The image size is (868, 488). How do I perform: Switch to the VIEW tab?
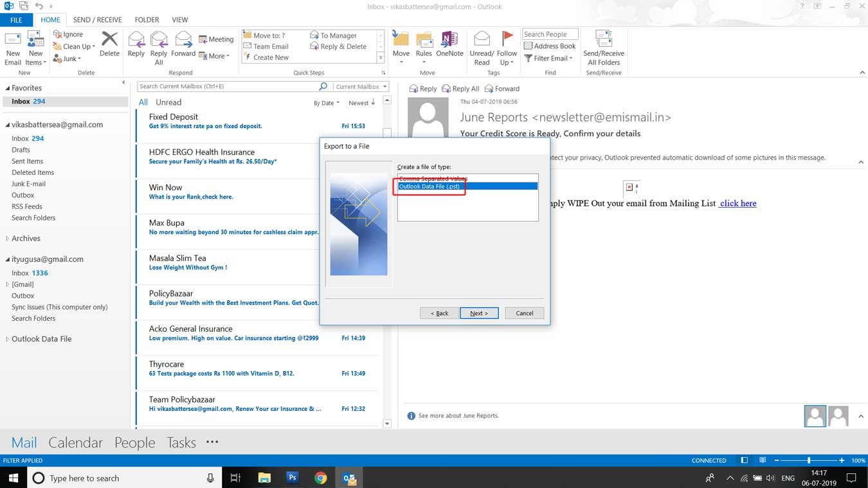point(180,20)
